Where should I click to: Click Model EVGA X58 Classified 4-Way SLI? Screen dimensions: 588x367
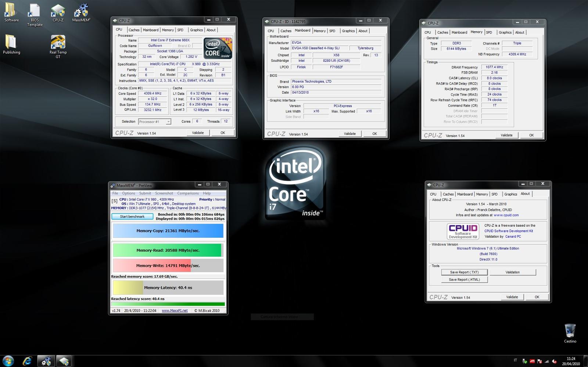(x=319, y=48)
